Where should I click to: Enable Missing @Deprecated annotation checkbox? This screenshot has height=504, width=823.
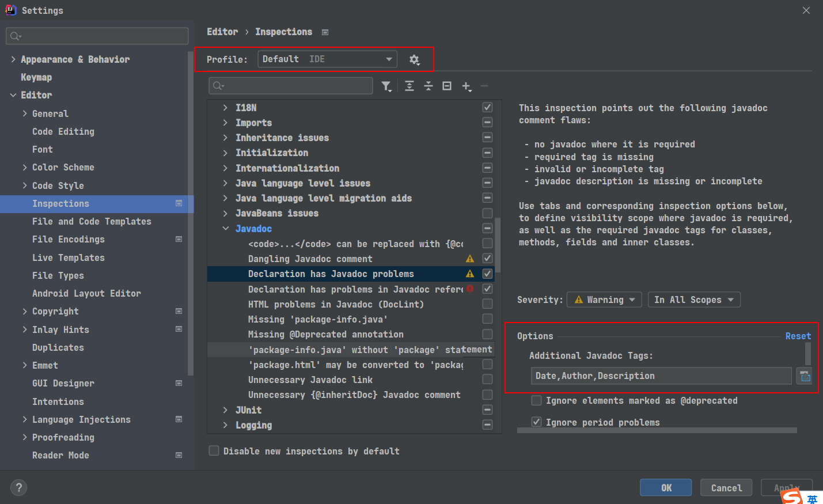(x=487, y=334)
